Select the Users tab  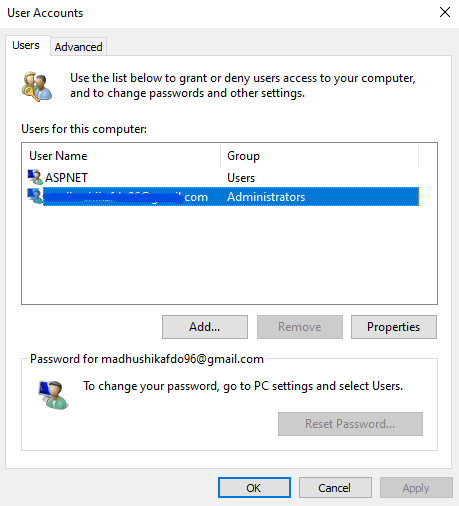26,45
